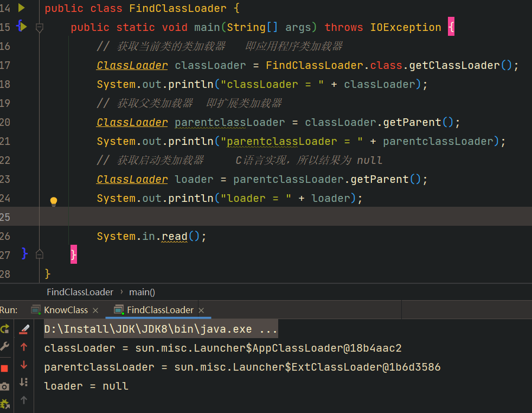This screenshot has width=532, height=413.
Task: Click getClassLoader() call on line 17
Action: [460, 65]
